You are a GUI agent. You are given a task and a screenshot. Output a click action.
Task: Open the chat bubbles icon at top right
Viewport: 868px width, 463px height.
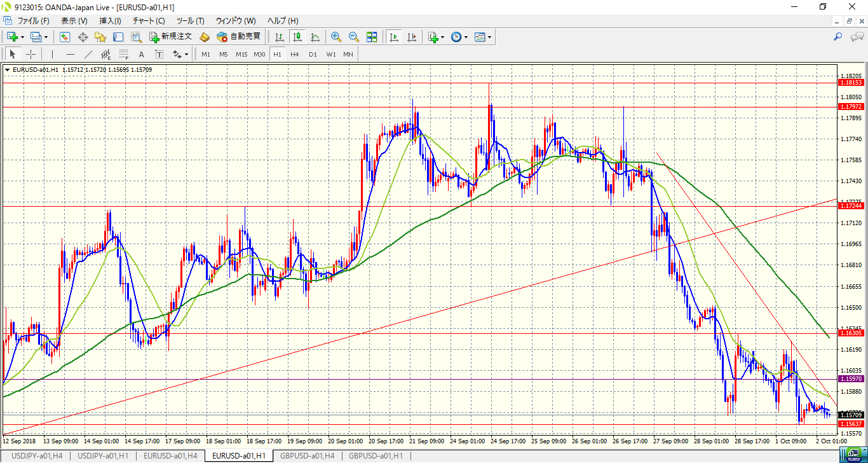click(x=857, y=37)
